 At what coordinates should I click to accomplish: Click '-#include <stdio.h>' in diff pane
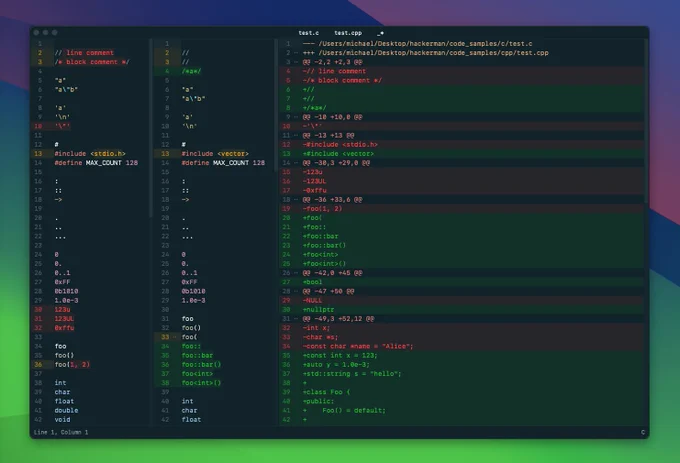340,144
